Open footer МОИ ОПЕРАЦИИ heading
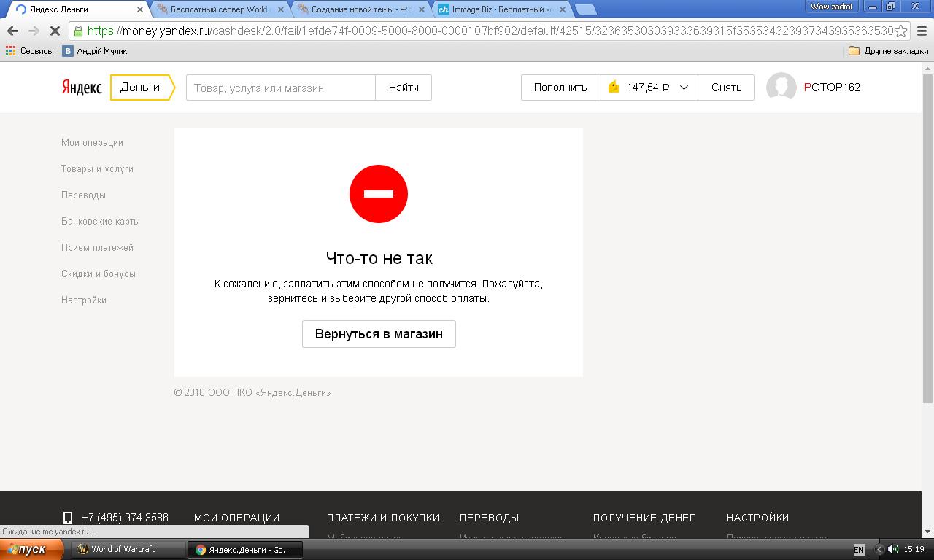The image size is (934, 560). point(237,518)
